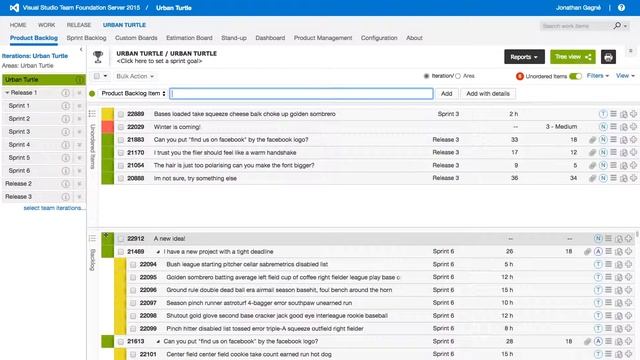Tick the checkbox for item 22029
640x360 pixels.
click(x=121, y=127)
